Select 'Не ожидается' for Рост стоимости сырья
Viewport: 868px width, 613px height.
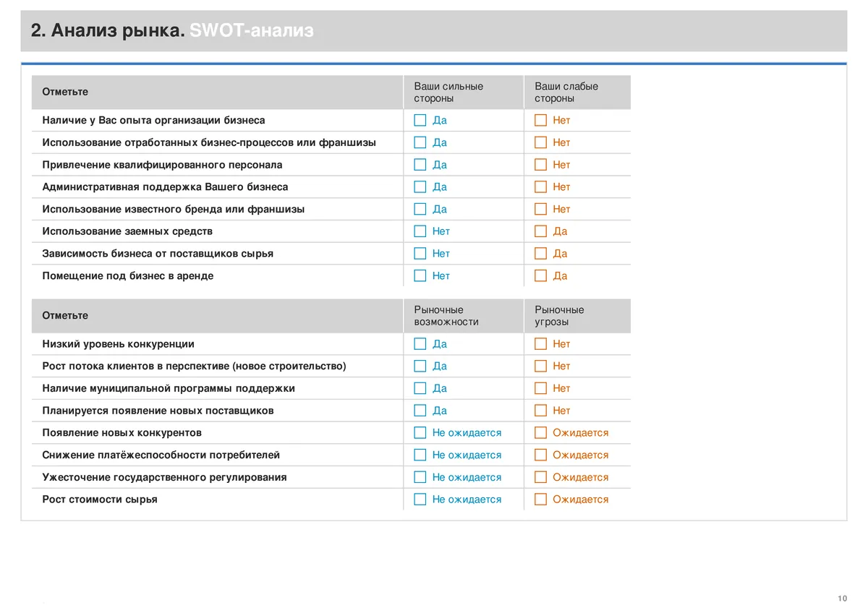point(420,500)
